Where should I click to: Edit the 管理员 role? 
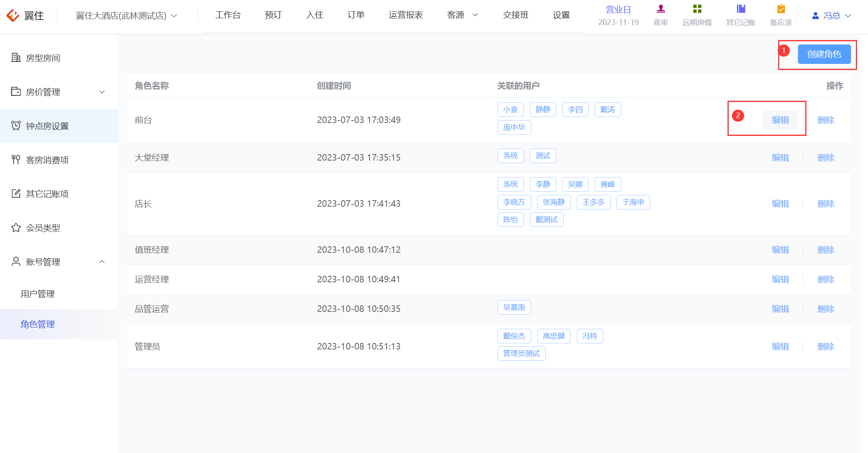(x=780, y=347)
